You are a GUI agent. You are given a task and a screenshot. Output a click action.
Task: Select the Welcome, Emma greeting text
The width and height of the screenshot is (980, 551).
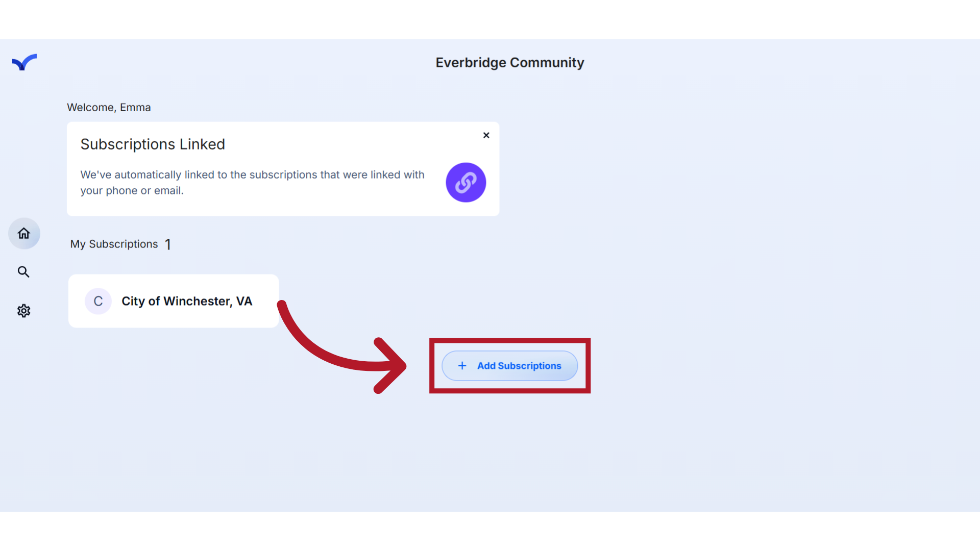[x=109, y=107]
